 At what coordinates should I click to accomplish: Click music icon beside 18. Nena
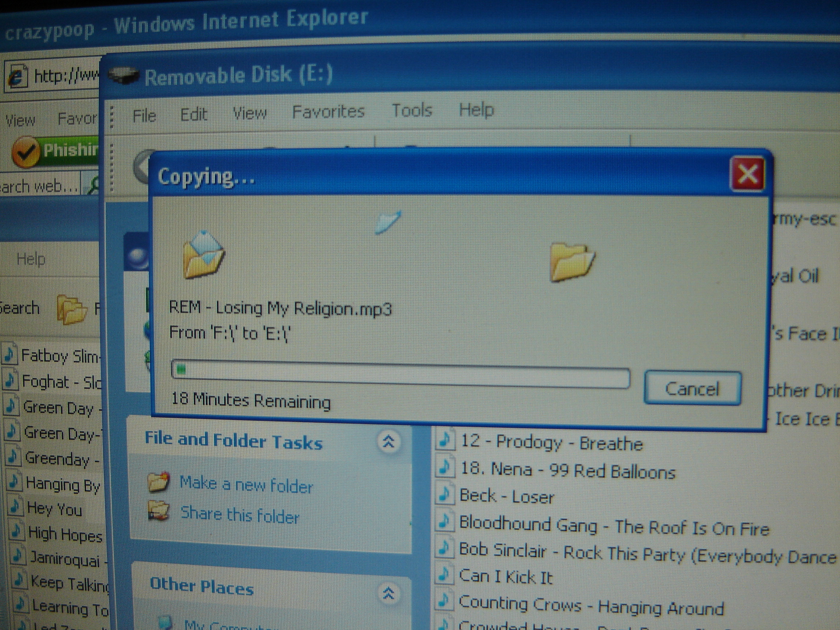pos(444,467)
